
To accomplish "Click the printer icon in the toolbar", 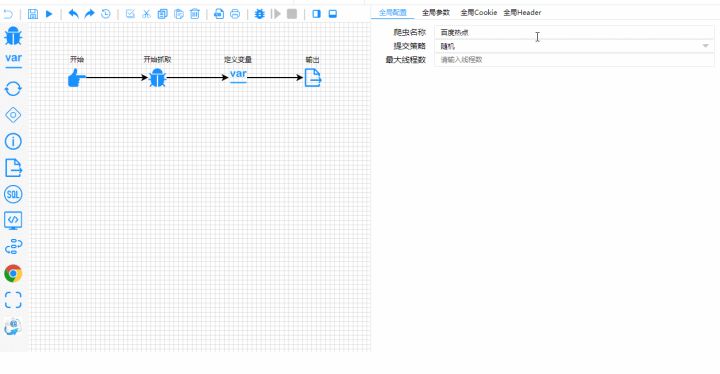I will point(235,14).
